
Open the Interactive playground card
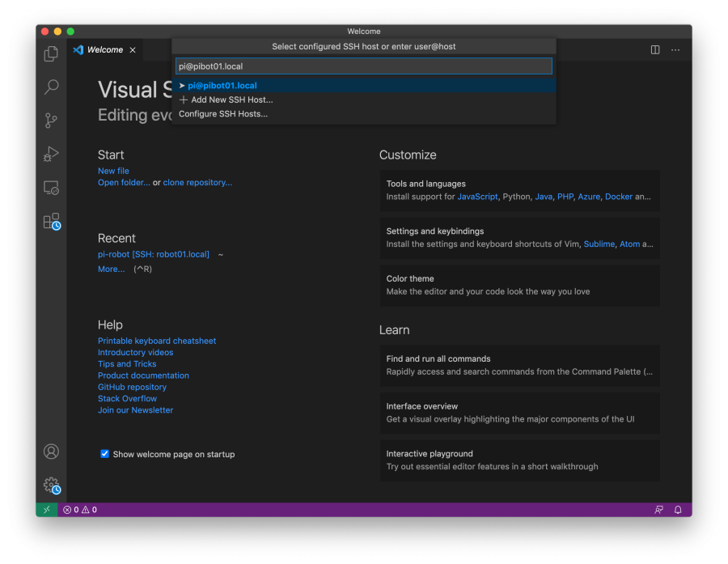[519, 460]
